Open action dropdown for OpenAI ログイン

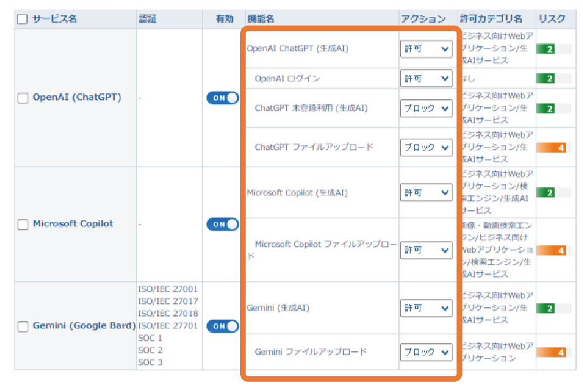coord(426,79)
